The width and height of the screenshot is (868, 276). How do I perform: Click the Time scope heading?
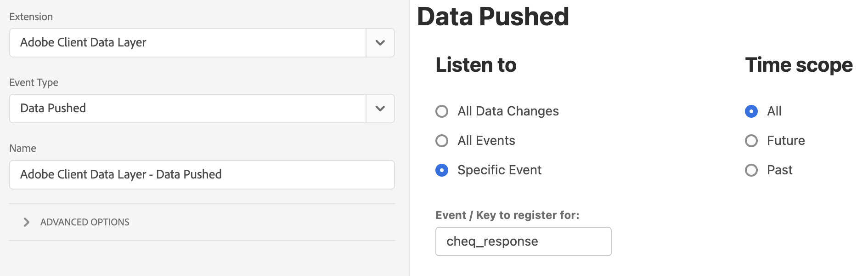click(x=799, y=65)
